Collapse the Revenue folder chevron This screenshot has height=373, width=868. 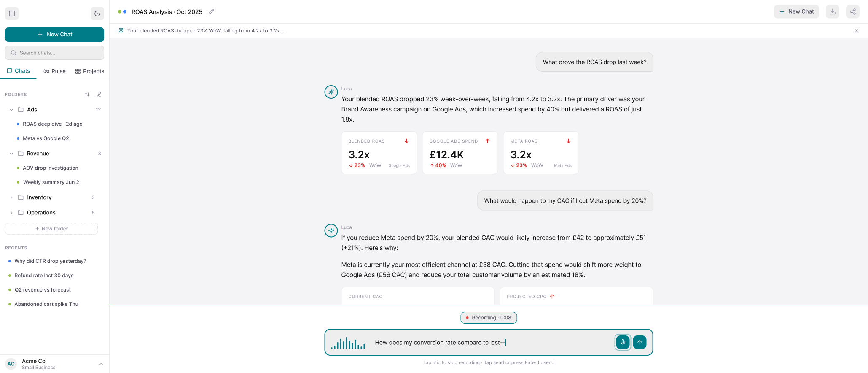click(11, 154)
